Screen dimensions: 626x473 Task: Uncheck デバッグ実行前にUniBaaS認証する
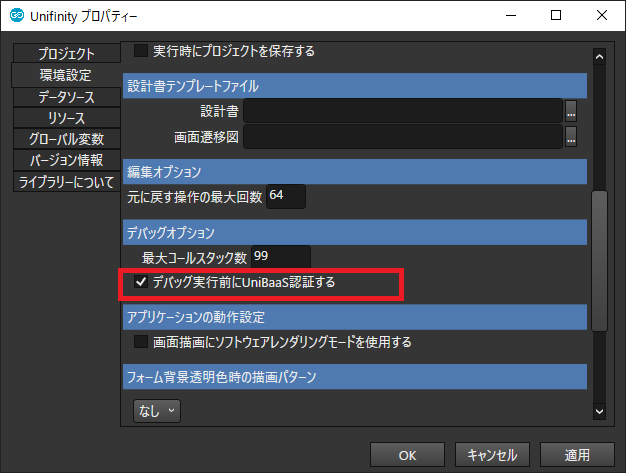pos(141,283)
